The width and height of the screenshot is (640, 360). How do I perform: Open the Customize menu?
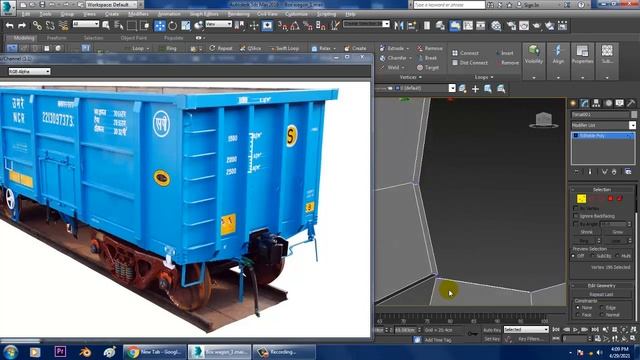click(296, 14)
